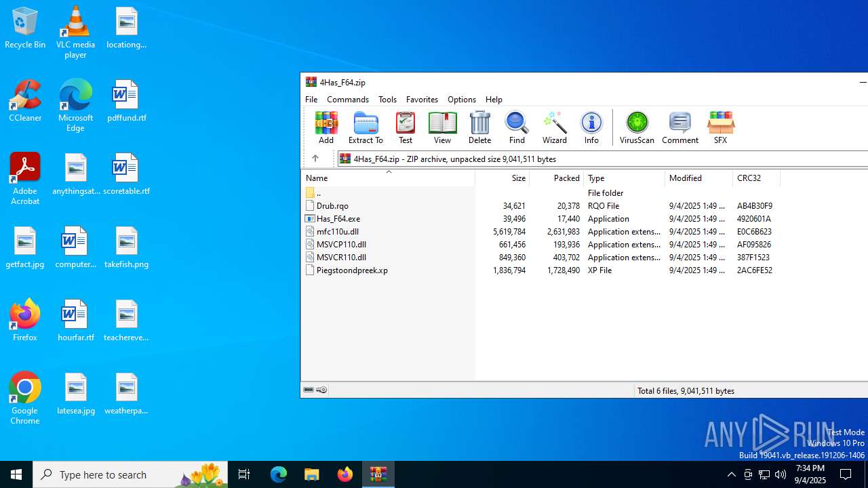
Task: Open the taskbar clock showing 7:34 PM
Action: [810, 474]
